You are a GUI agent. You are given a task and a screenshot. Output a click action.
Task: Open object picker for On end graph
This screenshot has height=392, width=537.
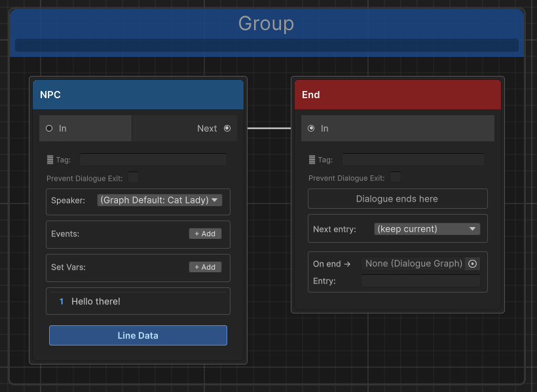(472, 264)
